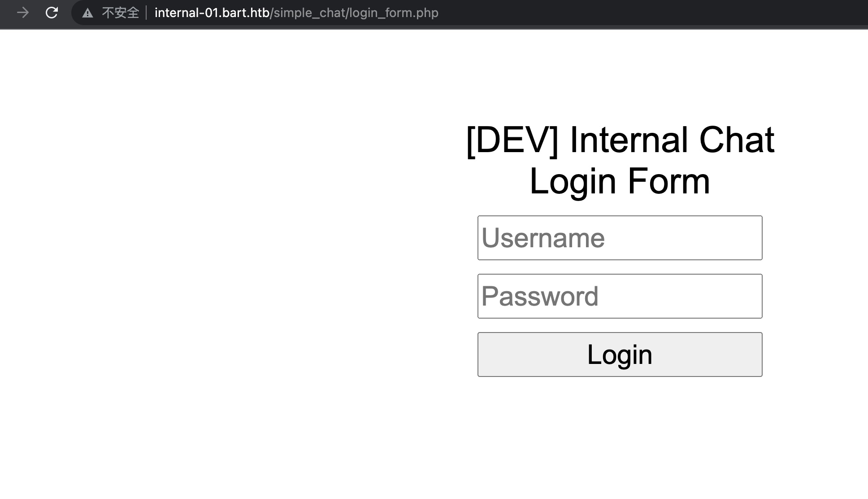Focus the Password input field
Screen dimensions: 868x499
click(x=620, y=296)
